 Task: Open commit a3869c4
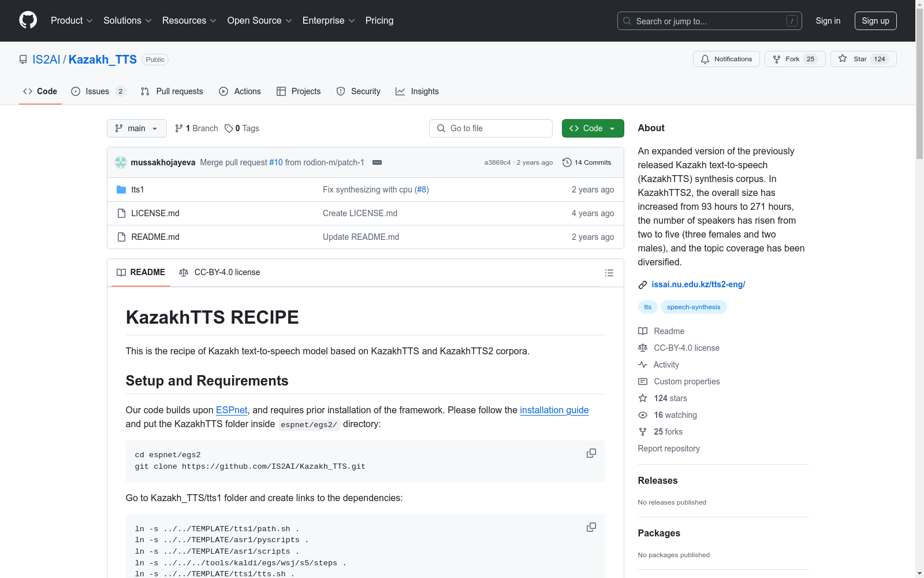[497, 162]
